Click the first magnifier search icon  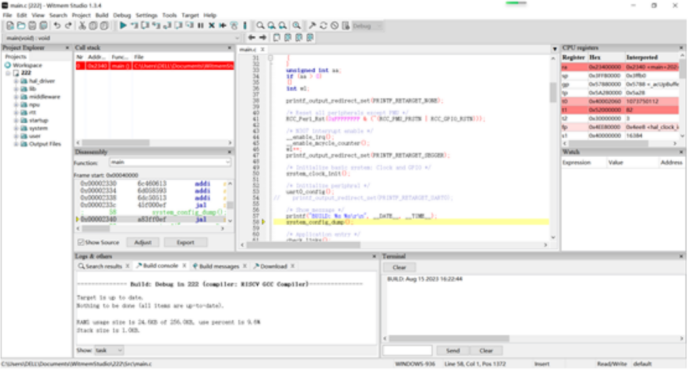[x=261, y=26]
